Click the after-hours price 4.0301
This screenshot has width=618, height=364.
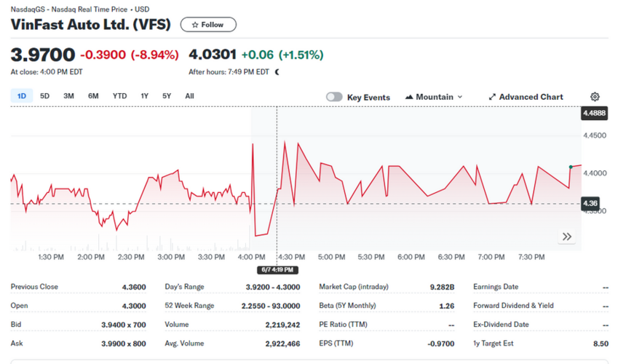[213, 55]
